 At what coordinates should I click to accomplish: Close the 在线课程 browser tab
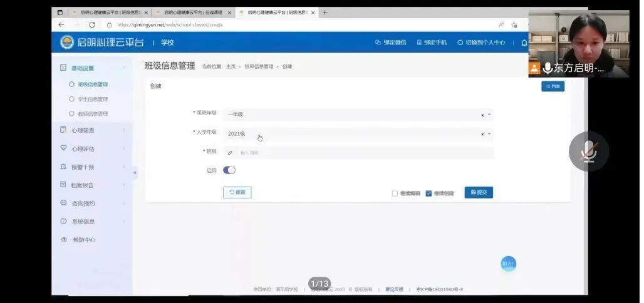tap(229, 13)
